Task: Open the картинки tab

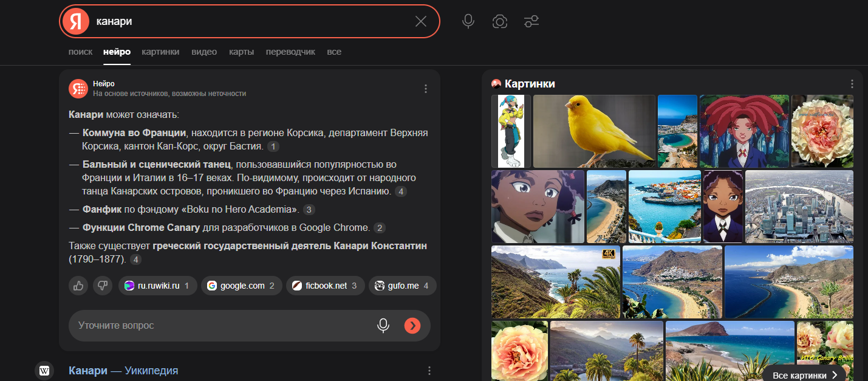Action: [160, 52]
